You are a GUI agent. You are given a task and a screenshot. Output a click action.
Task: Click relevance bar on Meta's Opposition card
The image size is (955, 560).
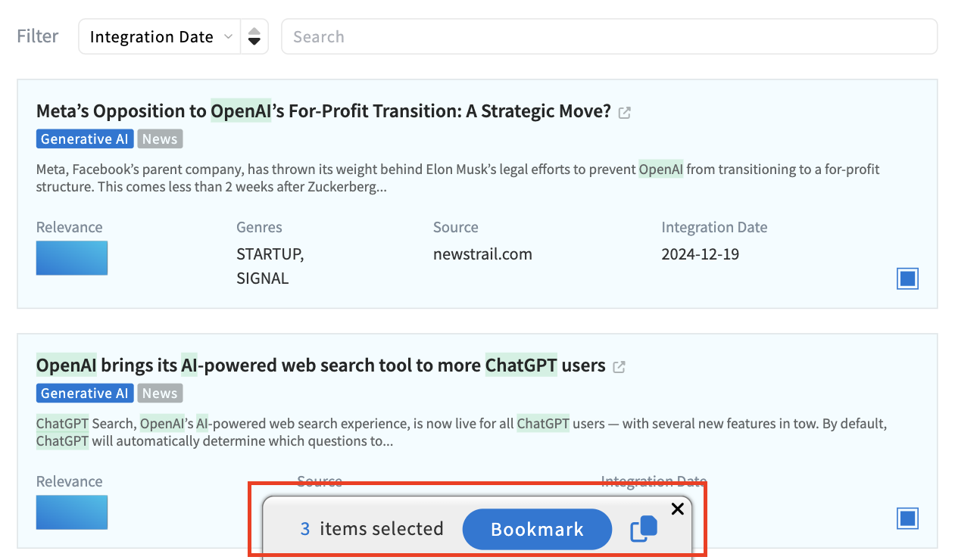click(x=72, y=258)
